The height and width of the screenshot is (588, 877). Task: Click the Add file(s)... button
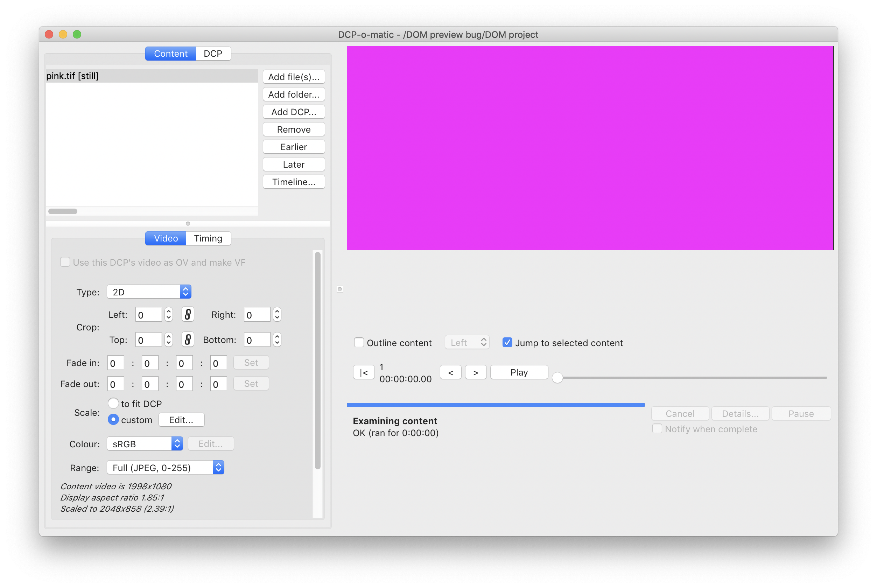coord(294,77)
